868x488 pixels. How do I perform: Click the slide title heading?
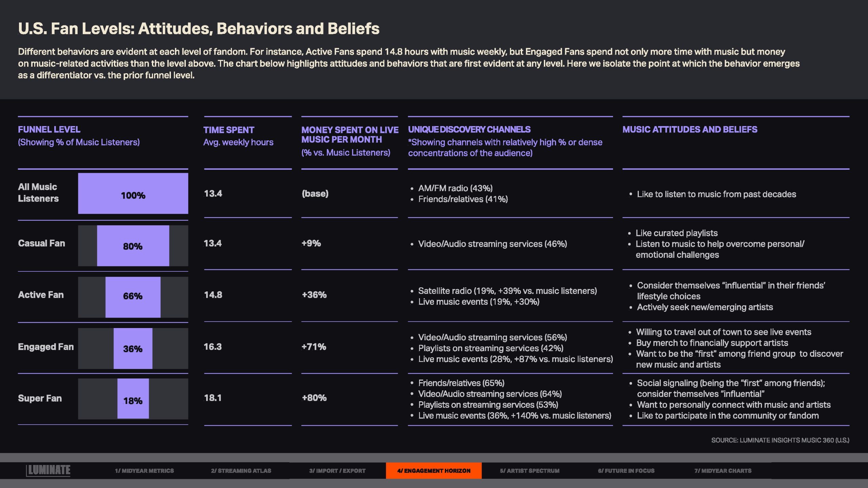click(x=199, y=29)
